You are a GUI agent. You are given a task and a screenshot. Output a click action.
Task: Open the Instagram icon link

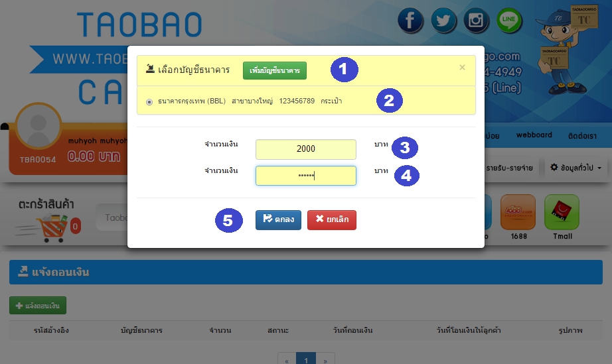(x=476, y=21)
